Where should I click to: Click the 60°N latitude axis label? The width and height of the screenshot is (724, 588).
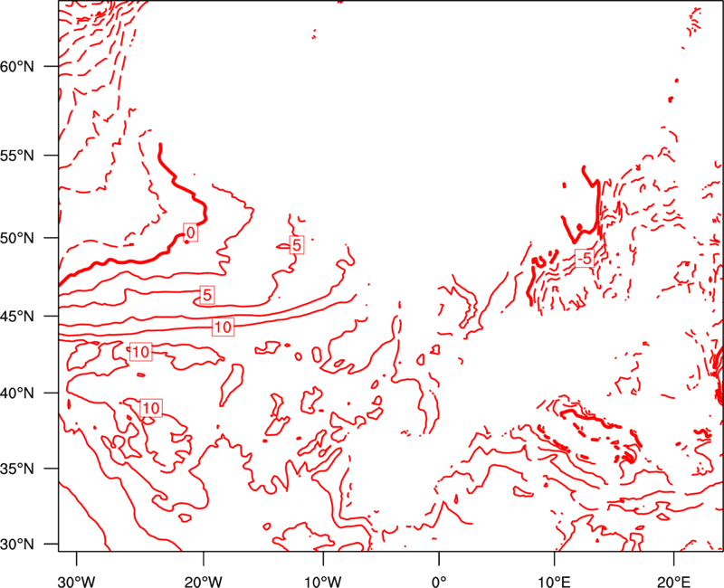click(17, 66)
